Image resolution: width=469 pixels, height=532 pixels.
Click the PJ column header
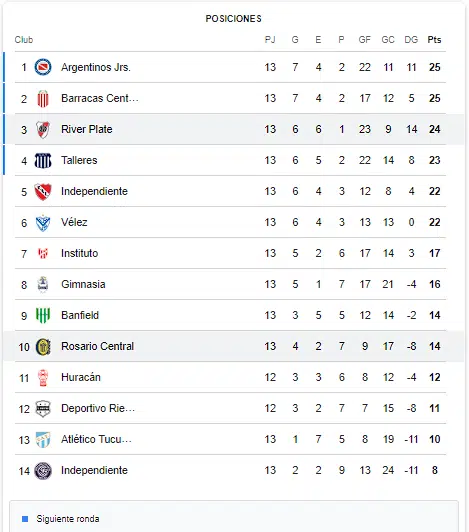pos(270,40)
